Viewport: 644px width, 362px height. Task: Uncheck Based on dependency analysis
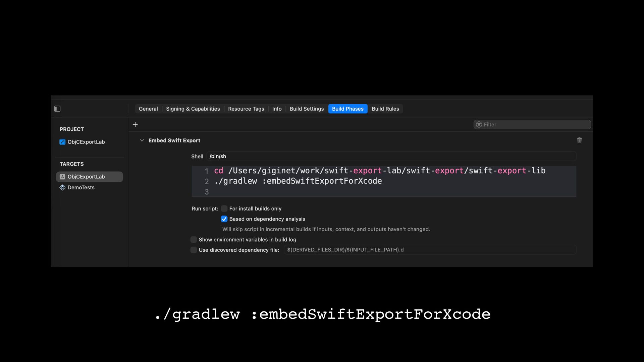(224, 219)
